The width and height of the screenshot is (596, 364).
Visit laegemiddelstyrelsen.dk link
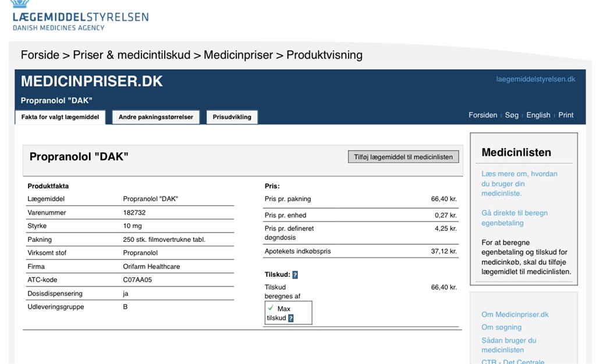(535, 79)
